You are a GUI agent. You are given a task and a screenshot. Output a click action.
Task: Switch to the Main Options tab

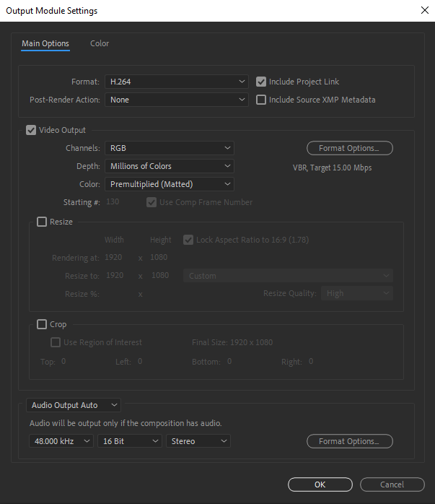point(45,43)
